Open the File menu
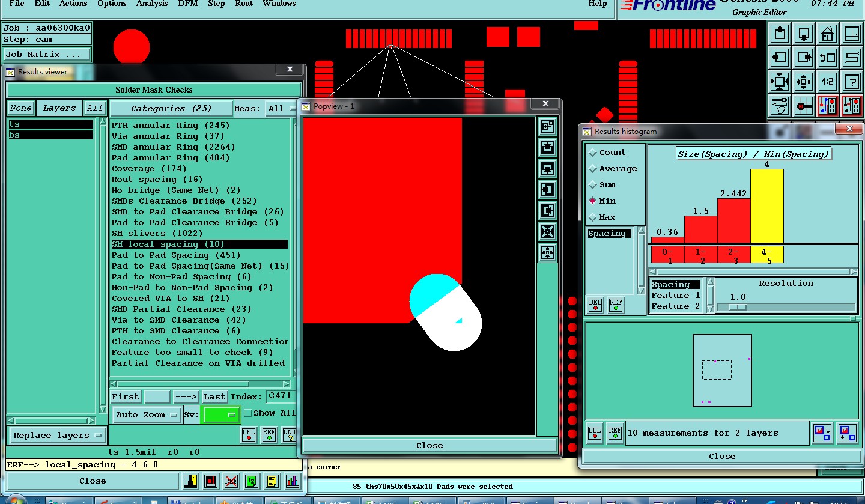 17,4
